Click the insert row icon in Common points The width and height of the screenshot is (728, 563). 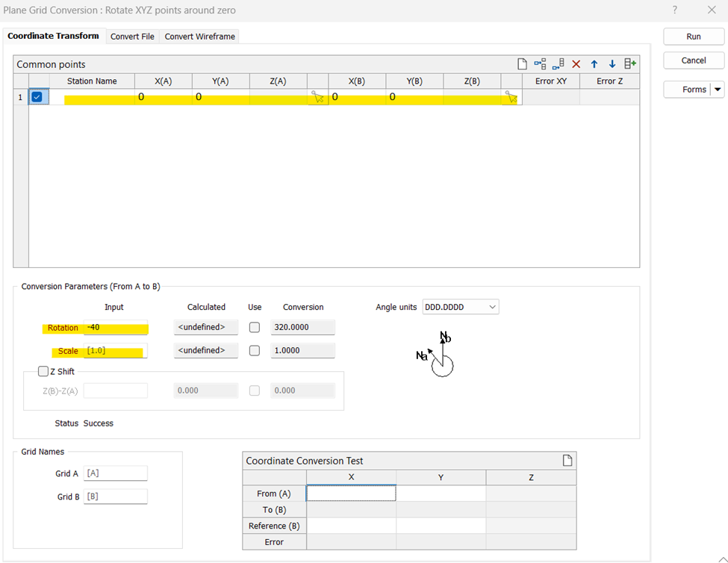(x=540, y=64)
